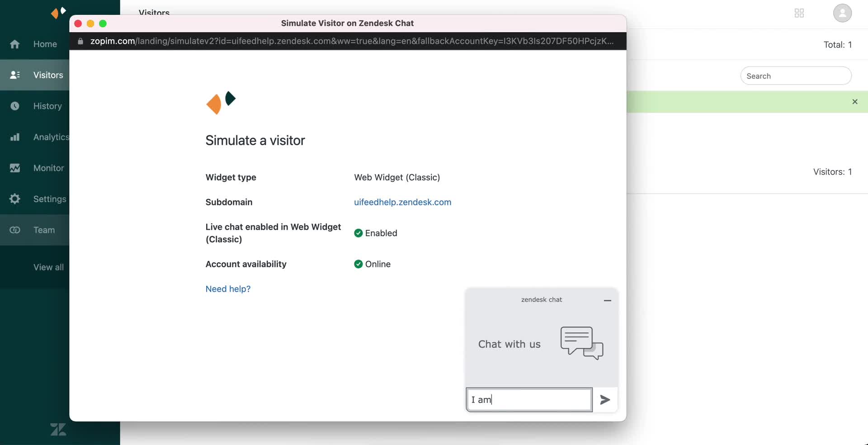Click the Simulate a visitor heading
868x445 pixels.
click(x=255, y=141)
